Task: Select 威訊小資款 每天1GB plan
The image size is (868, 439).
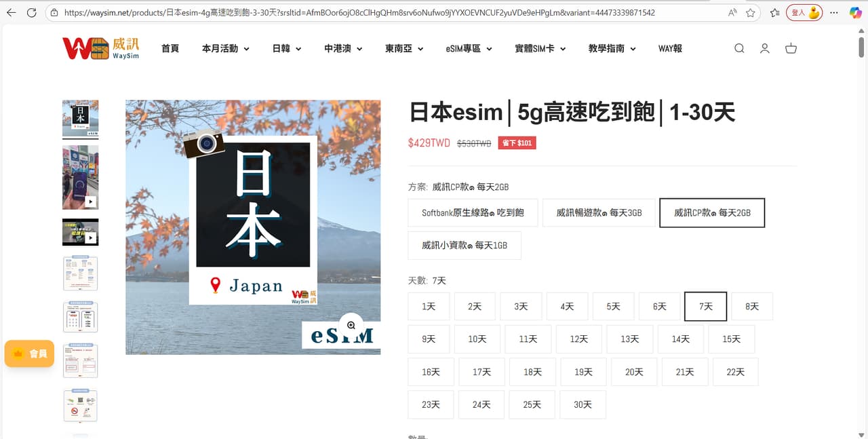Action: [465, 245]
